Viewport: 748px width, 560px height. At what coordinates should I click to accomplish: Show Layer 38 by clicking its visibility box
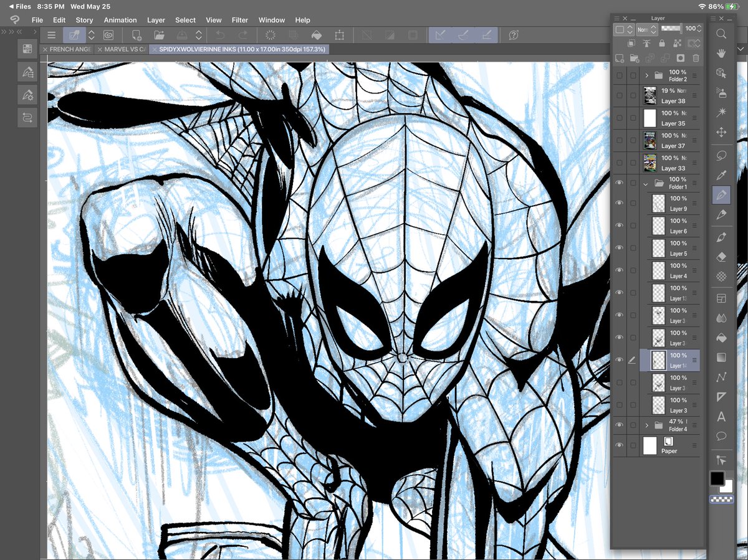(x=619, y=95)
